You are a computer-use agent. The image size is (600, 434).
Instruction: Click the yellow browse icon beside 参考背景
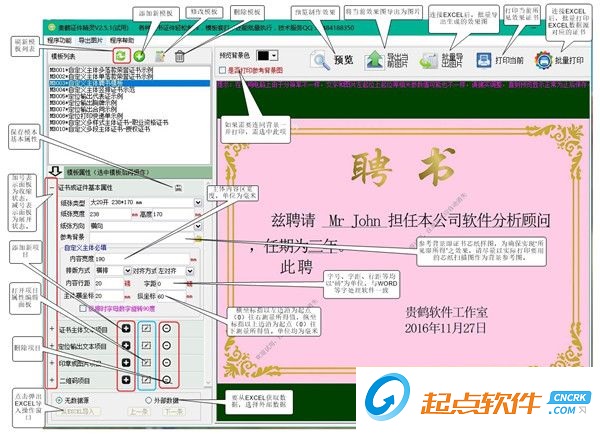198,239
